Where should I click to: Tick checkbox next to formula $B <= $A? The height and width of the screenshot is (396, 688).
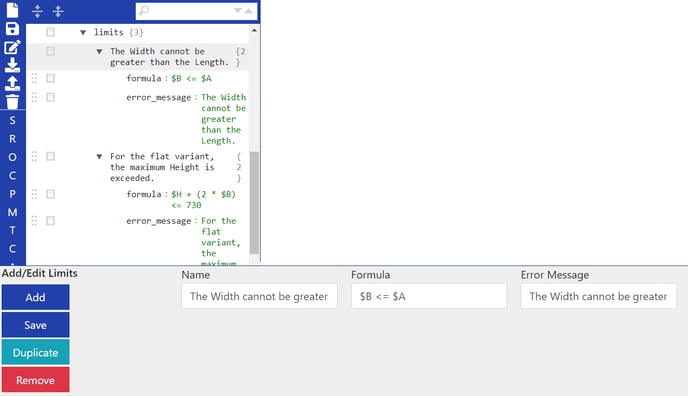[x=50, y=78]
